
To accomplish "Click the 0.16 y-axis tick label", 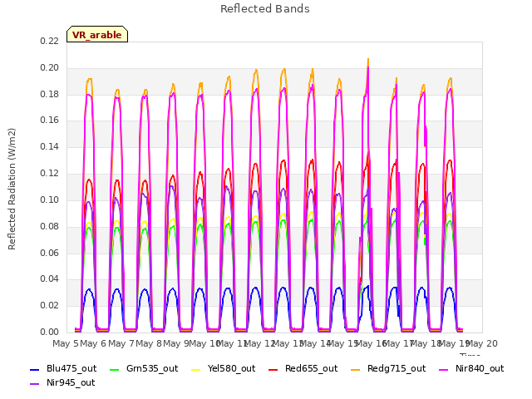I will tap(50, 120).
